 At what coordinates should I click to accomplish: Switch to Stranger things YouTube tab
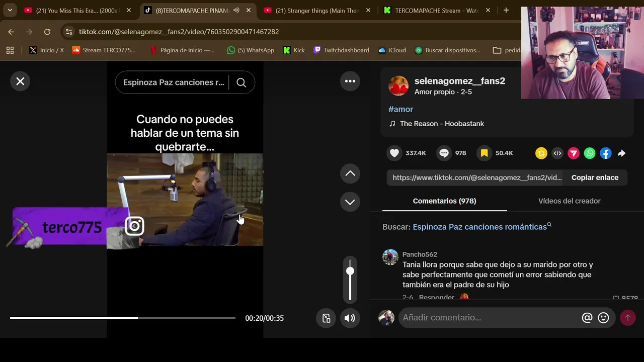[318, 10]
